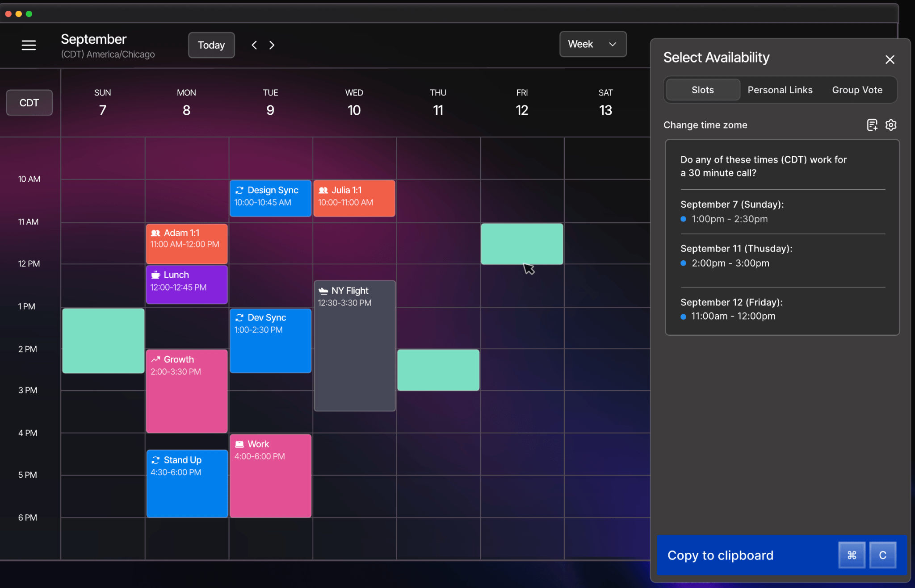Click the "September 12 (Friday):" heading
The height and width of the screenshot is (588, 915).
click(x=731, y=302)
